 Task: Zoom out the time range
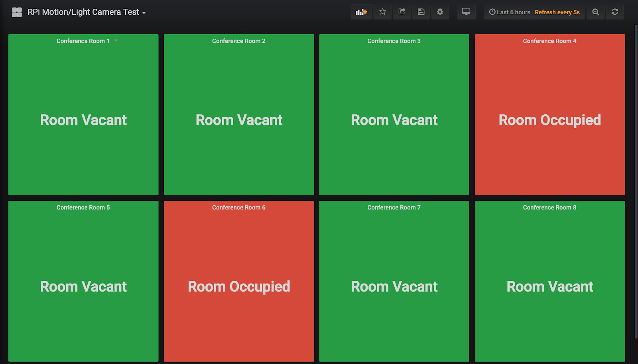point(595,12)
